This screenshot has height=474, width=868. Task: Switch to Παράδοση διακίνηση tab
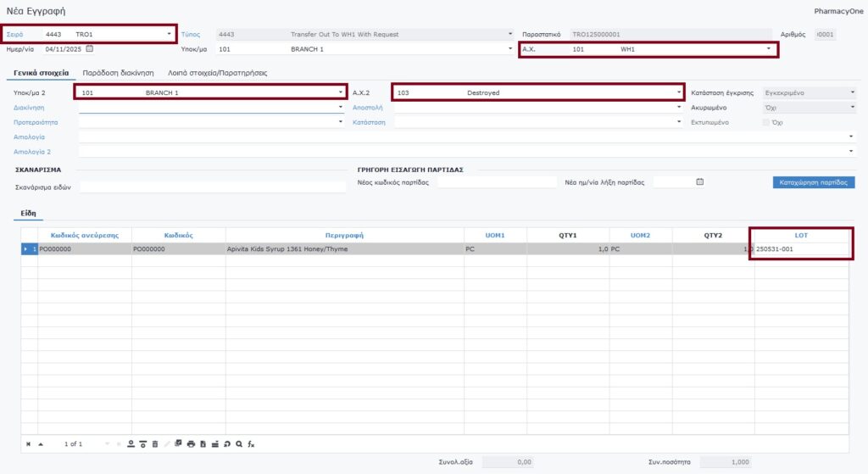pyautogui.click(x=118, y=74)
